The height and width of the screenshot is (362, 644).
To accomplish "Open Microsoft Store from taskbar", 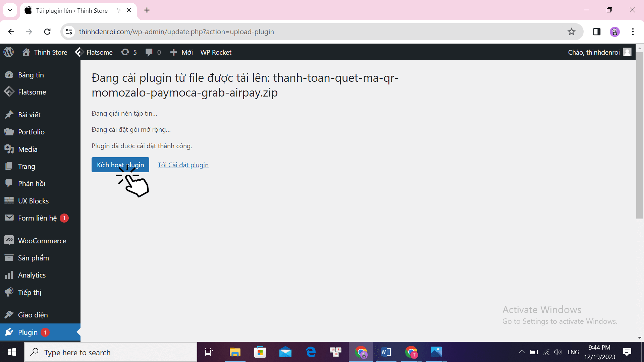I will point(260,352).
